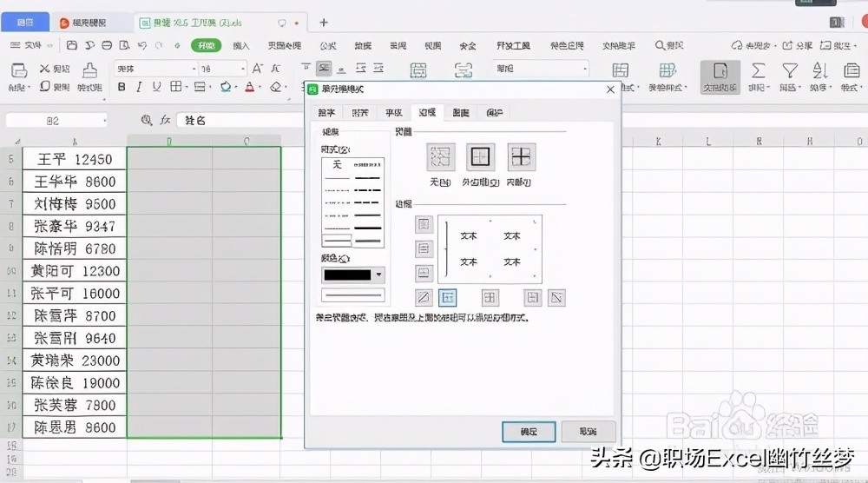Viewport: 868px width, 483px height.
Task: Click the Fill color bucket icon
Action: pyautogui.click(x=226, y=86)
